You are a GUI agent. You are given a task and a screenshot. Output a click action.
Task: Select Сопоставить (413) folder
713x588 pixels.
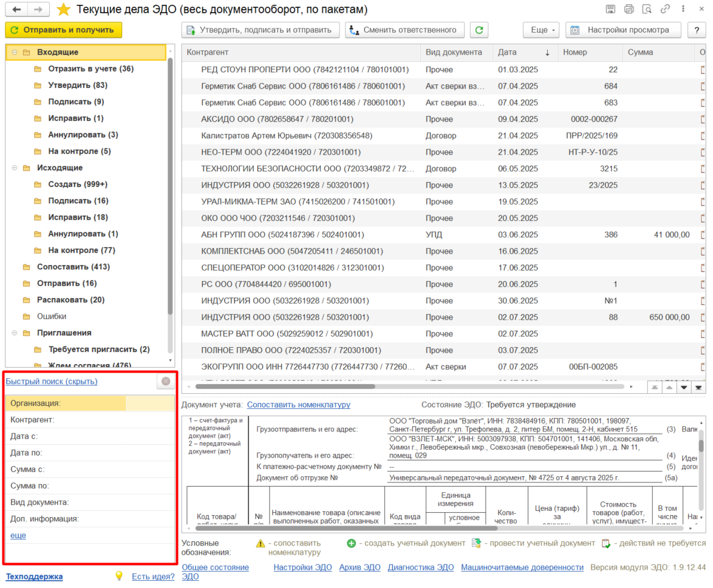[x=73, y=267]
